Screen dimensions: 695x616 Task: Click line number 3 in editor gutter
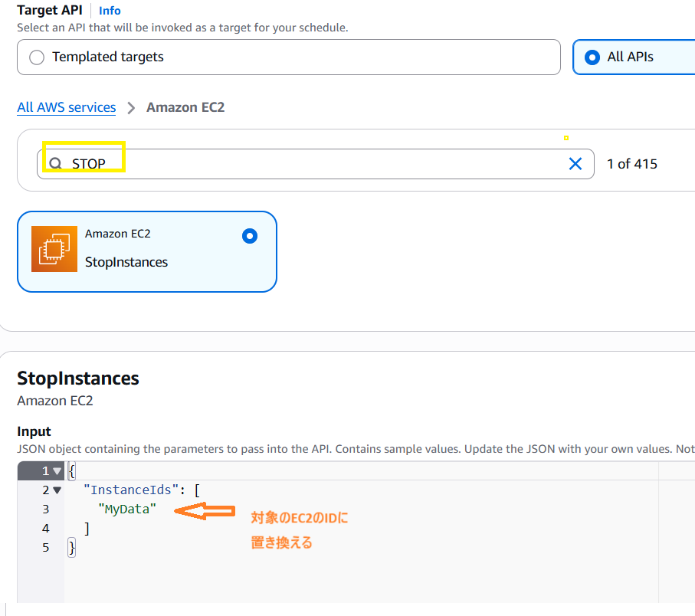pyautogui.click(x=46, y=510)
